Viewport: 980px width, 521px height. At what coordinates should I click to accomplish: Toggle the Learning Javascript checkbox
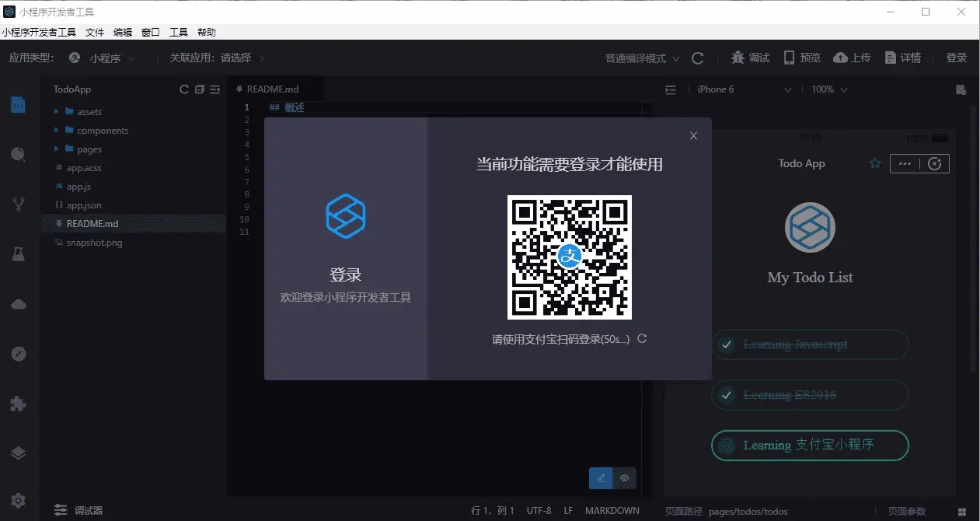pos(727,344)
